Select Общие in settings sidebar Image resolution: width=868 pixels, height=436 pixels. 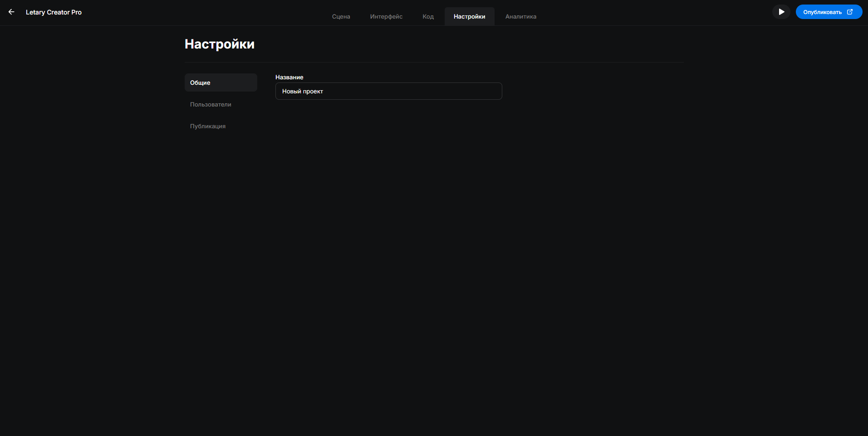221,82
